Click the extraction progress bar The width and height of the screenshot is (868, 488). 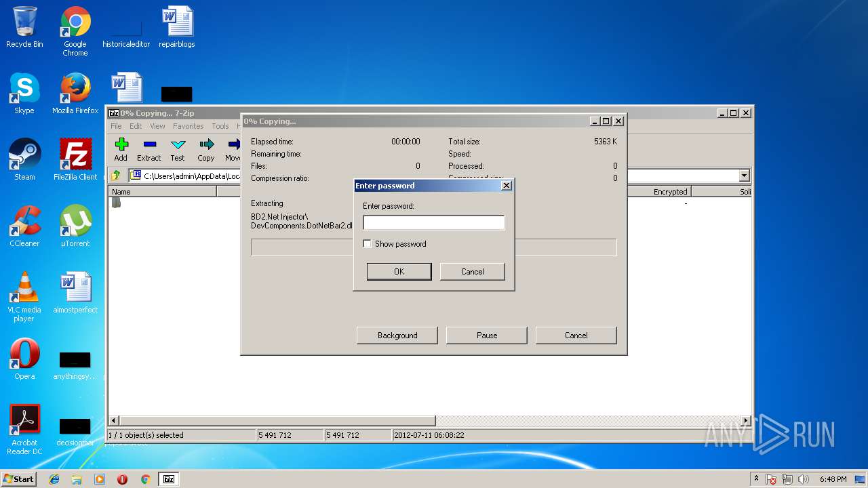coord(434,247)
